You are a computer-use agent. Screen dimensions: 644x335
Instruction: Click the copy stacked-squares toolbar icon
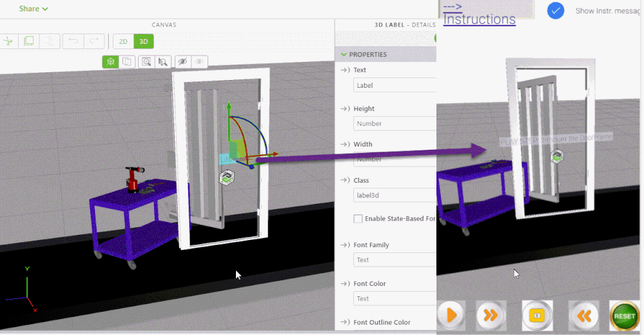[29, 41]
